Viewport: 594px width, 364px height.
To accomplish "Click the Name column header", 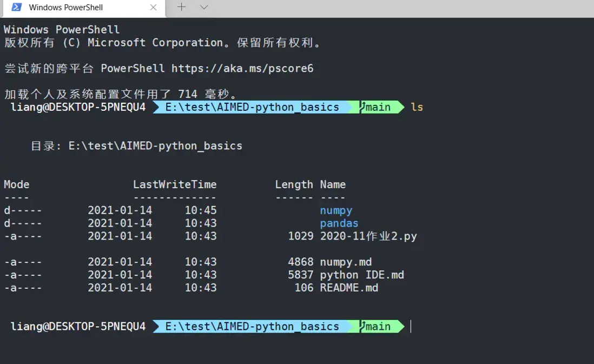I will click(x=333, y=184).
